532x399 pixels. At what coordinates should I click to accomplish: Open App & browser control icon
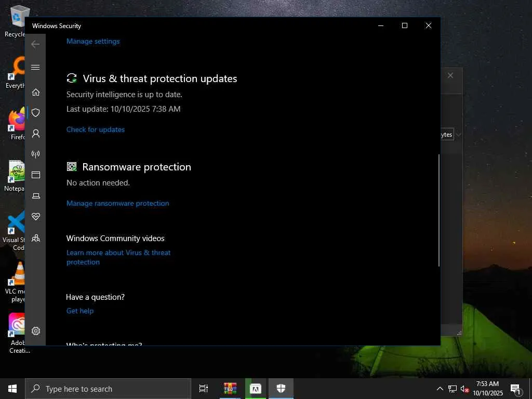(x=36, y=175)
